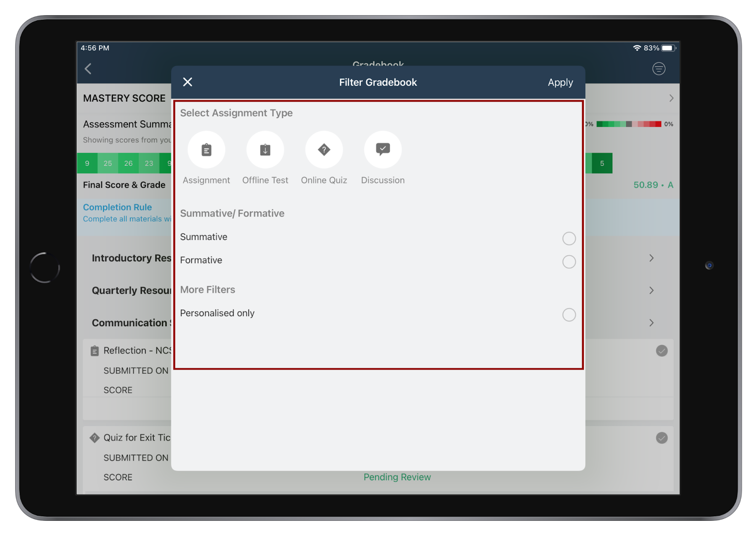Select the score block labeled 25

click(x=108, y=163)
